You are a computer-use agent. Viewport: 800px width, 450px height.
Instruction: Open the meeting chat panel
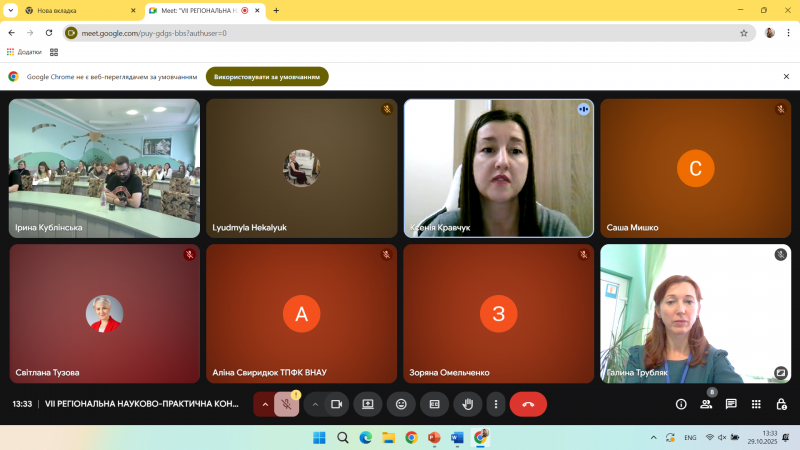731,404
